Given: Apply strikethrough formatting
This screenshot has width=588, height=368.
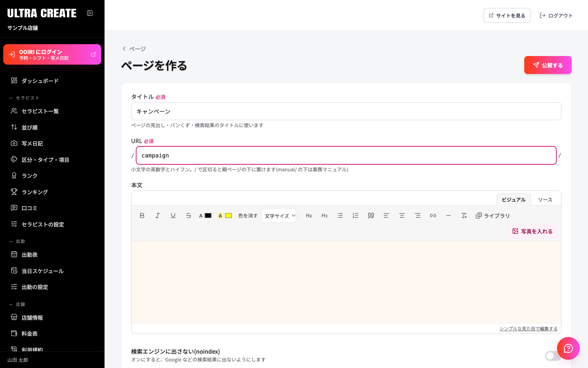Looking at the screenshot, I should point(189,215).
